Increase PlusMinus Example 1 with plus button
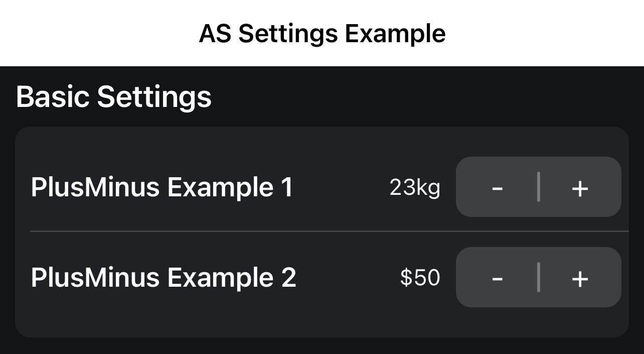 (x=580, y=187)
